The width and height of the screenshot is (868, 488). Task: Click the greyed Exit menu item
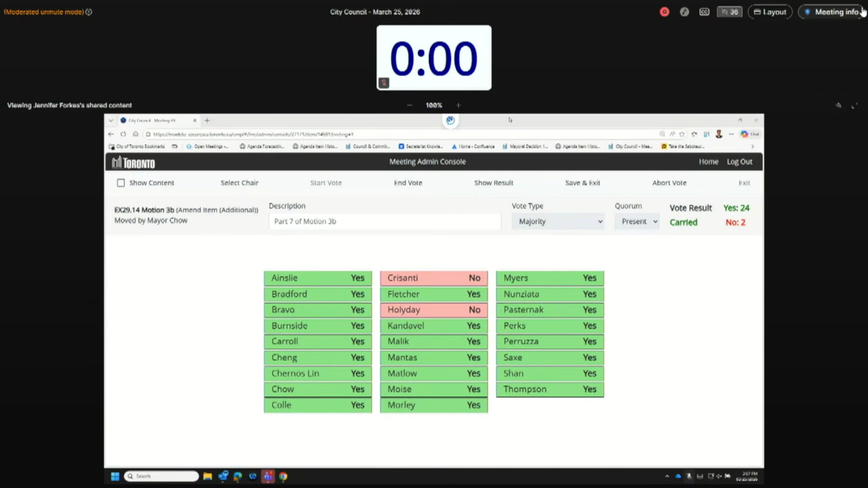(744, 183)
